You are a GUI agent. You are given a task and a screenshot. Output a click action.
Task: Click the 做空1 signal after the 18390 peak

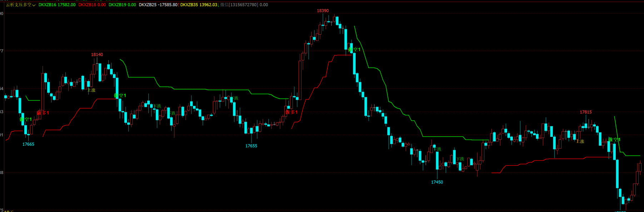click(x=354, y=49)
